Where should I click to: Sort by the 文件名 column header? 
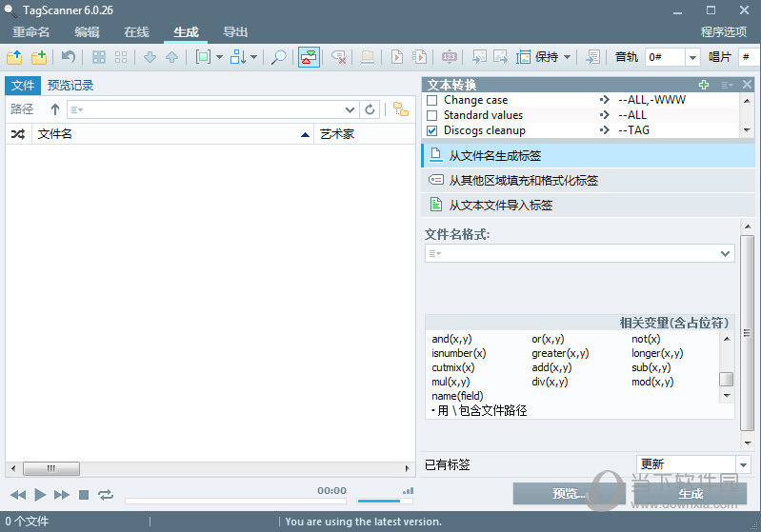[172, 134]
